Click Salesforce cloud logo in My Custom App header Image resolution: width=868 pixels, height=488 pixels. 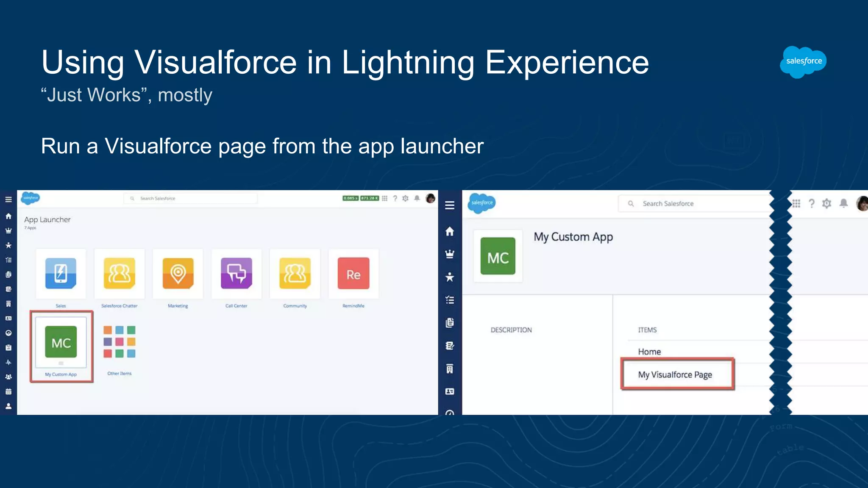coord(482,203)
